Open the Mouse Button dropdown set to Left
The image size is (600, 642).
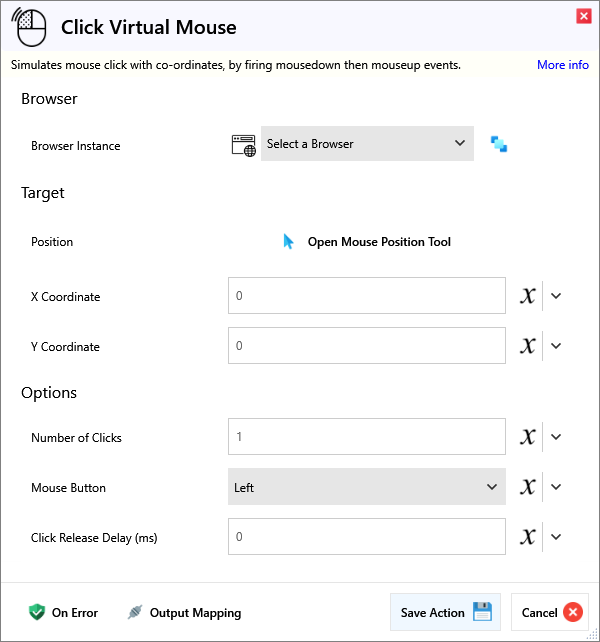366,487
